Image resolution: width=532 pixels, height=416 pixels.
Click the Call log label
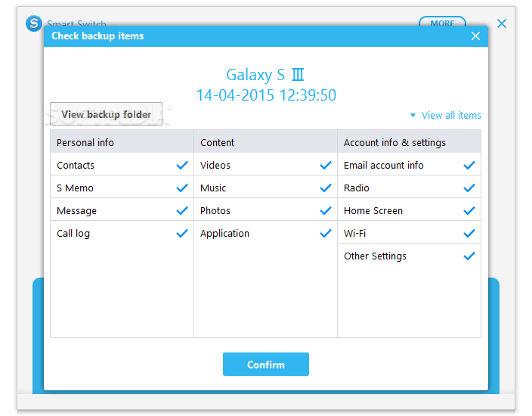coord(73,234)
